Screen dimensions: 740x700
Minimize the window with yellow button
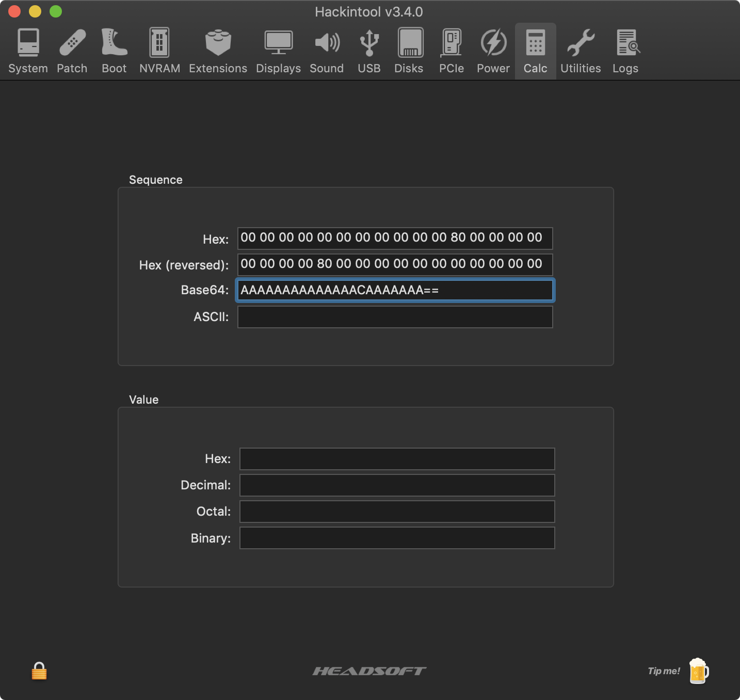coord(35,11)
